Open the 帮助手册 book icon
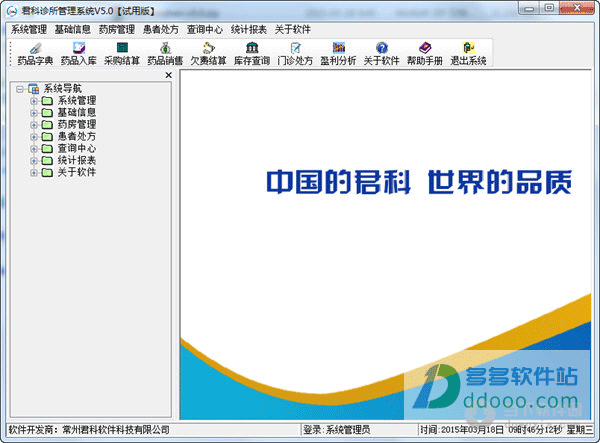The height and width of the screenshot is (443, 600). click(425, 48)
